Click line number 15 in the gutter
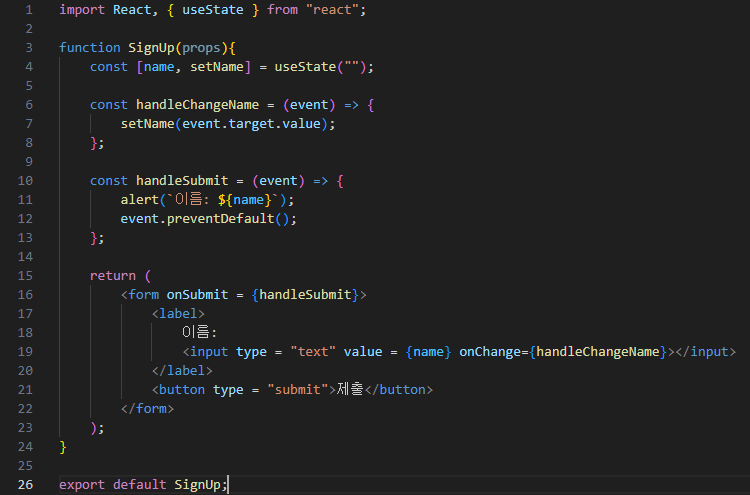Screen dimensions: 750x495 tap(25, 275)
